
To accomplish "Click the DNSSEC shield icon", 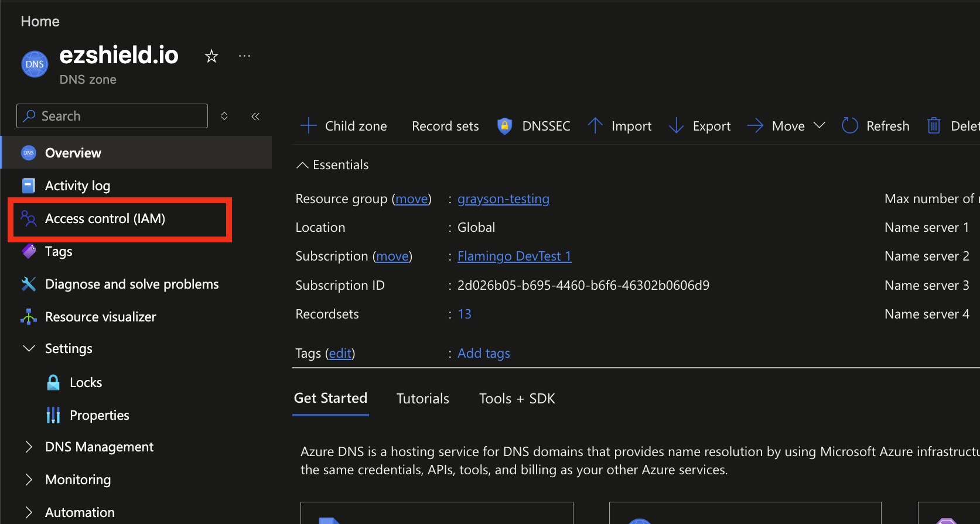I will point(504,126).
